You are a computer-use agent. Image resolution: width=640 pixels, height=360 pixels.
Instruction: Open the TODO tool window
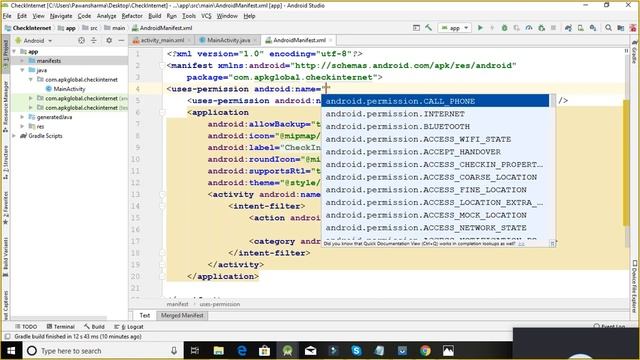click(26, 327)
